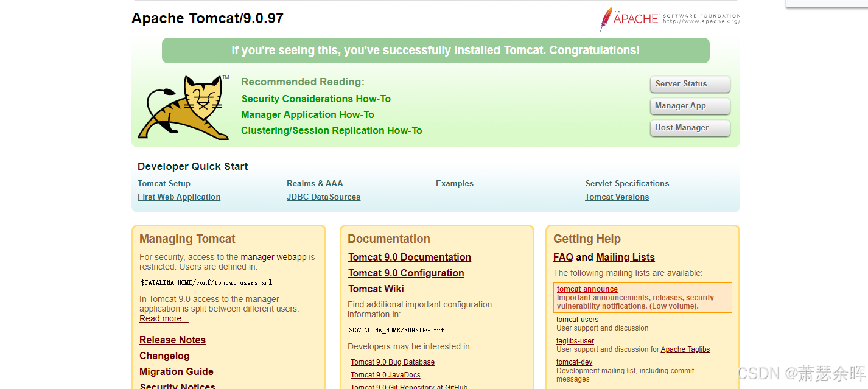The image size is (868, 389).
Task: Open Security Notices link
Action: (177, 386)
